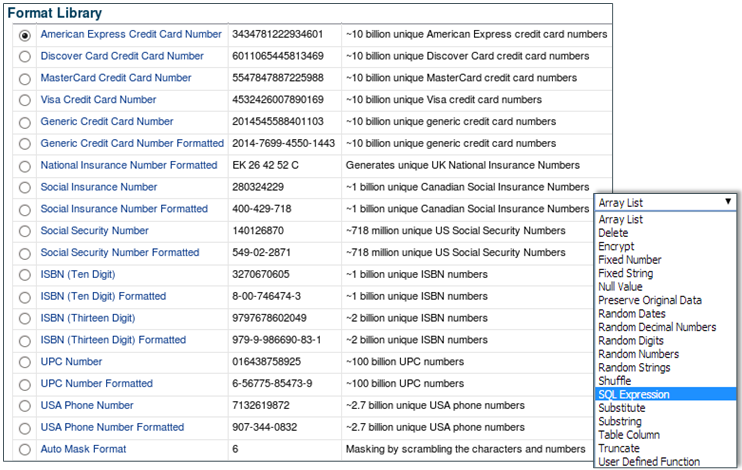
Task: Select Encrypt in the dropdown list
Action: [x=616, y=246]
